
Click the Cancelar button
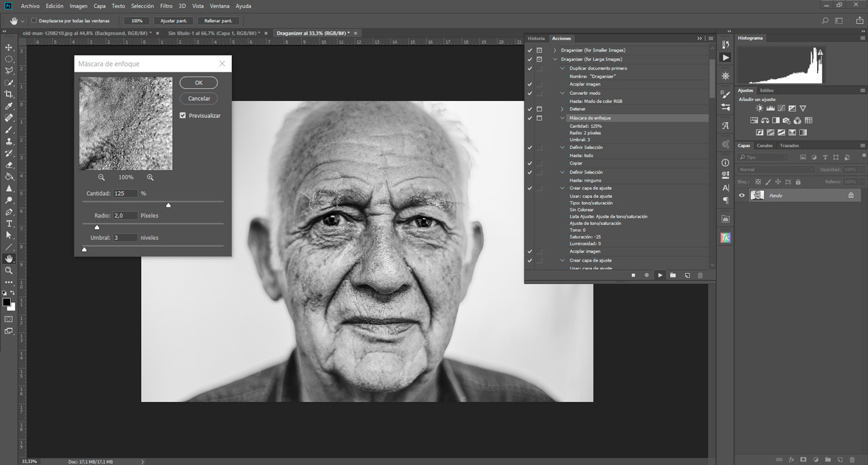click(x=199, y=99)
